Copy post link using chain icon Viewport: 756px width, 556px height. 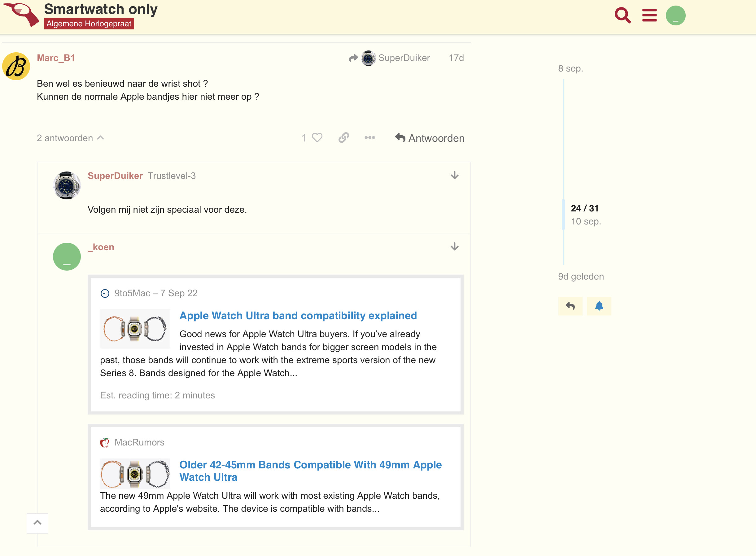tap(343, 138)
